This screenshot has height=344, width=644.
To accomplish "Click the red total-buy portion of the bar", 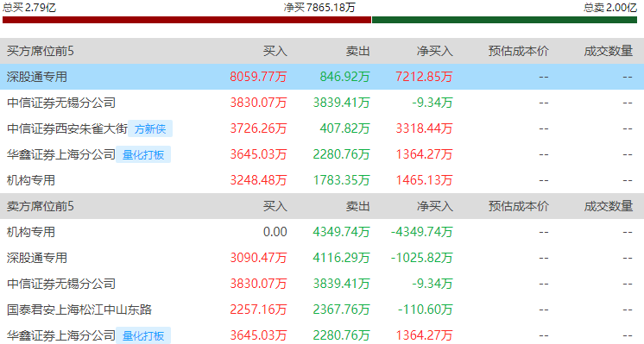I will tap(186, 20).
